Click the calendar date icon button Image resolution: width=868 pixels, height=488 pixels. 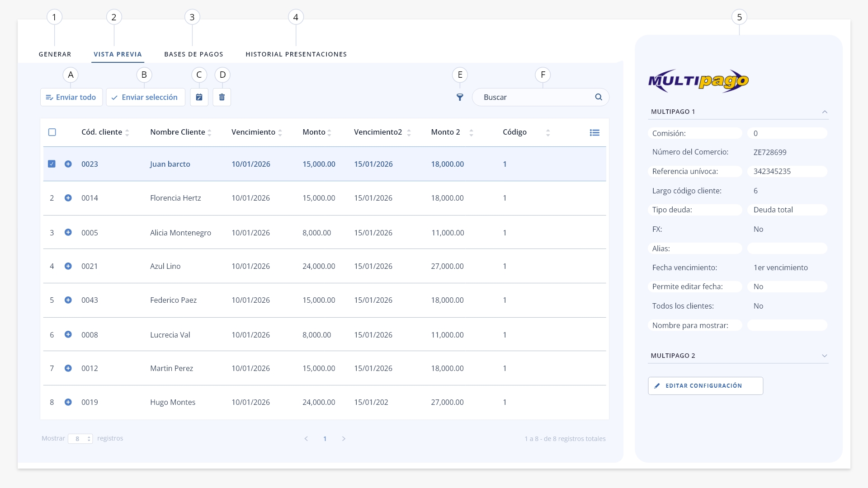tap(199, 97)
